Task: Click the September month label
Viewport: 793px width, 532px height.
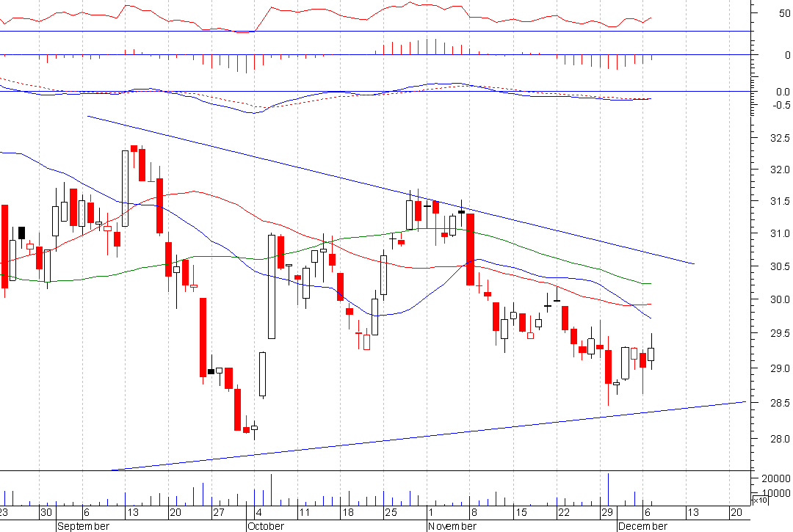Action: pyautogui.click(x=83, y=526)
